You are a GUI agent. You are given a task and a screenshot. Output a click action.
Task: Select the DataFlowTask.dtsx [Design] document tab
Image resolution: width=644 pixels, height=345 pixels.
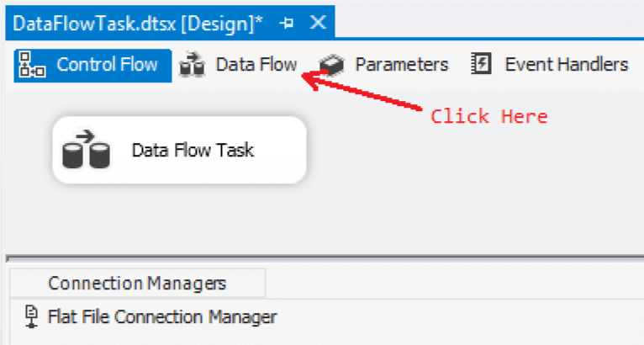138,23
